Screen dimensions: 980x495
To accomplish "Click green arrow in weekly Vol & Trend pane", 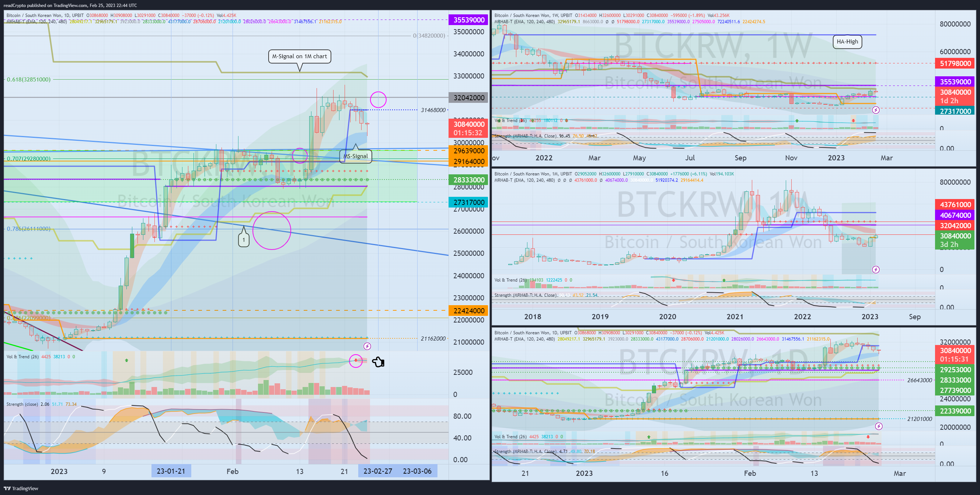I will (x=796, y=121).
